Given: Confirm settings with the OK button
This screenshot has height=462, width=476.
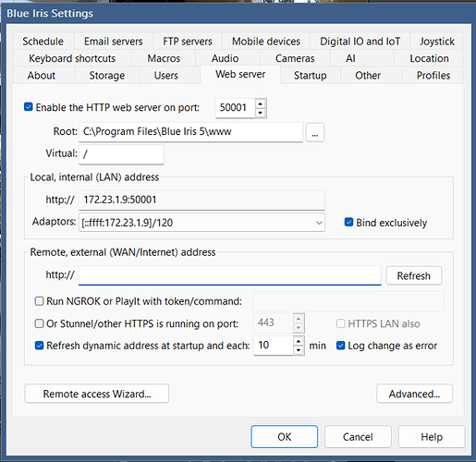Looking at the screenshot, I should click(x=284, y=437).
